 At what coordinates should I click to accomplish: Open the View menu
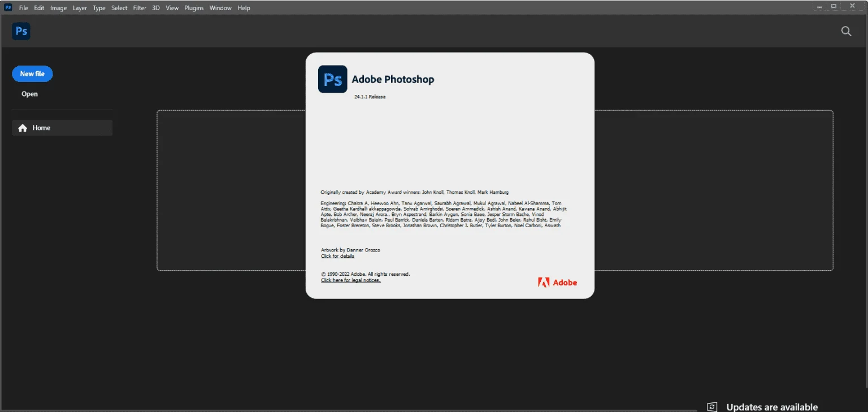click(172, 8)
